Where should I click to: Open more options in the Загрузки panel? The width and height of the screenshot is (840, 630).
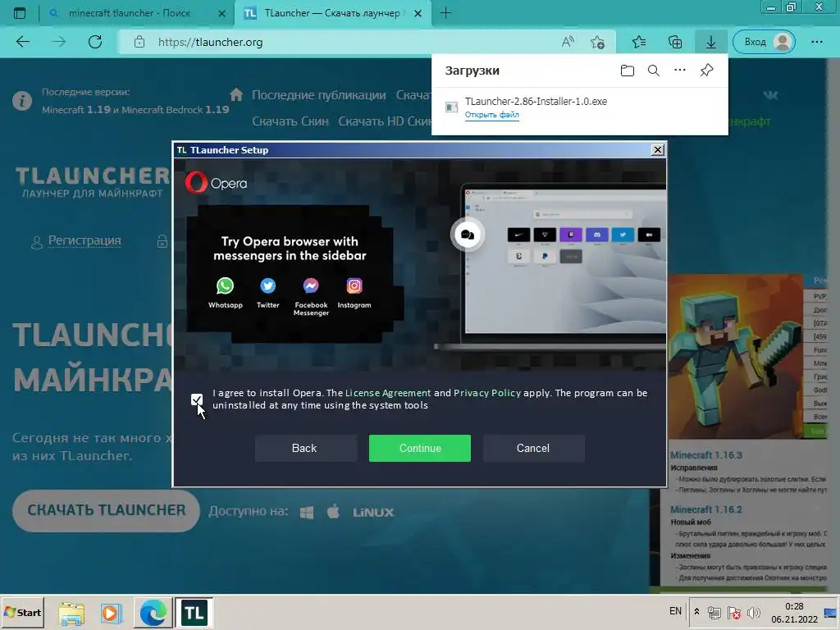point(680,71)
